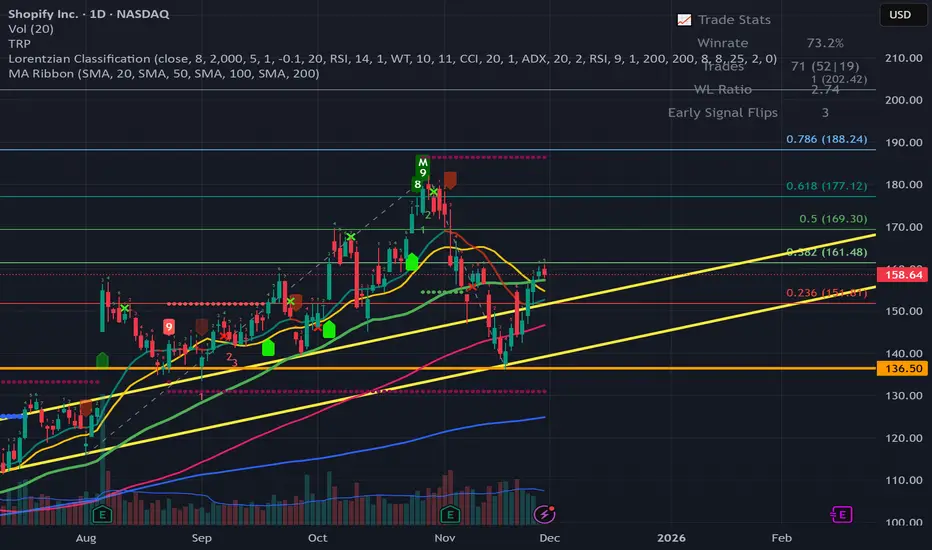Click the 130.00 price axis label
This screenshot has width=932, height=550.
(903, 395)
